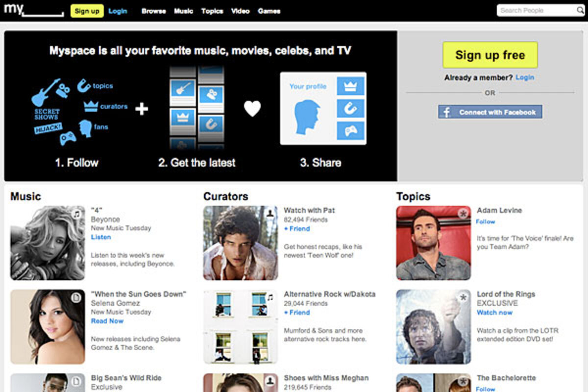
Task: Click the large Sign up free button
Action: (490, 55)
